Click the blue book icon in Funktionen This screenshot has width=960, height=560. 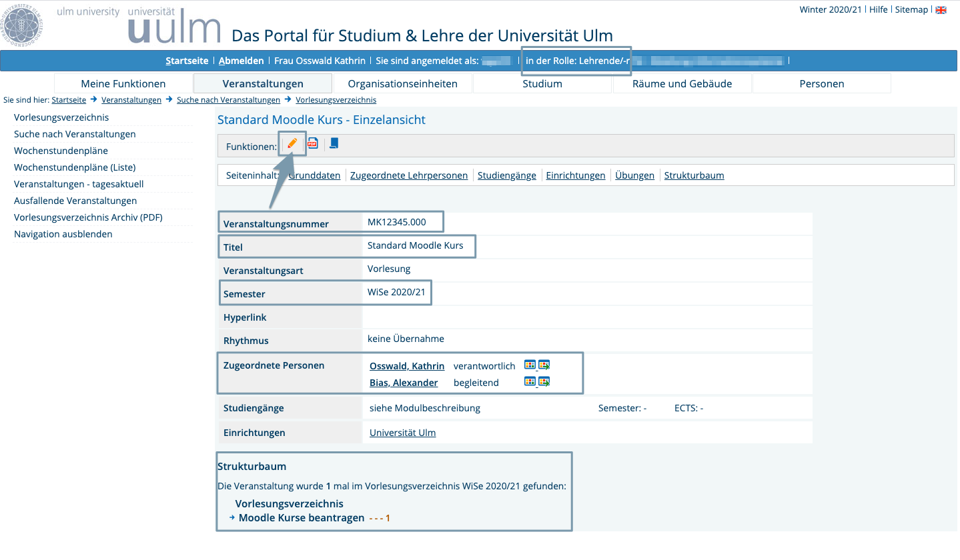tap(334, 143)
